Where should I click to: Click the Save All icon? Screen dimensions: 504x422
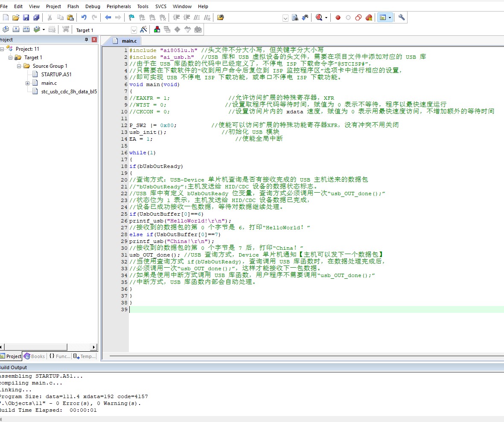(x=36, y=17)
